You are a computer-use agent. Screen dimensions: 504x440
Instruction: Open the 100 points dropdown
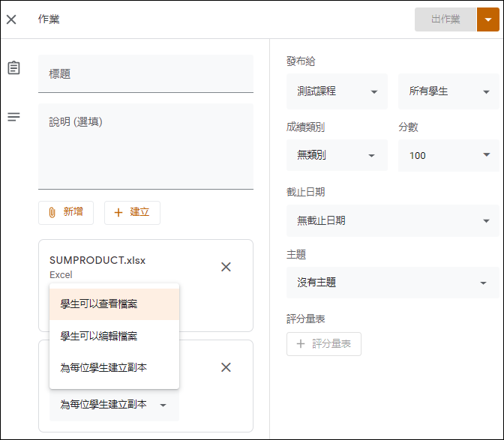tap(448, 155)
